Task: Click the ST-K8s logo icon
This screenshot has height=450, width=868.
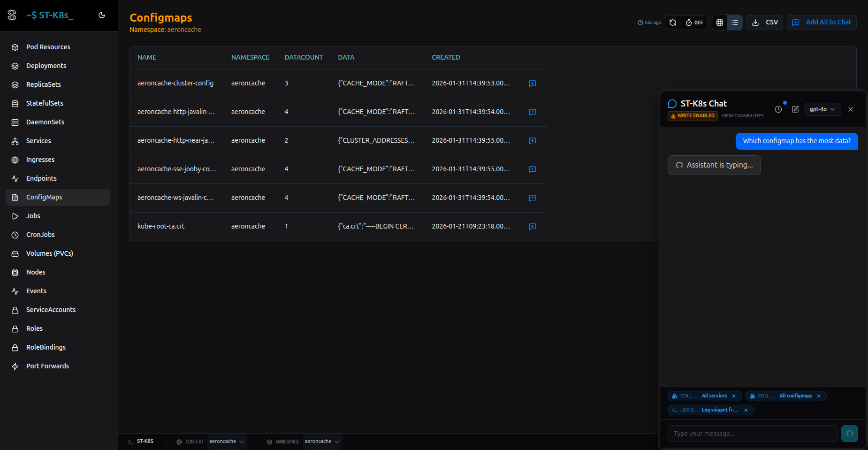Action: pos(12,15)
